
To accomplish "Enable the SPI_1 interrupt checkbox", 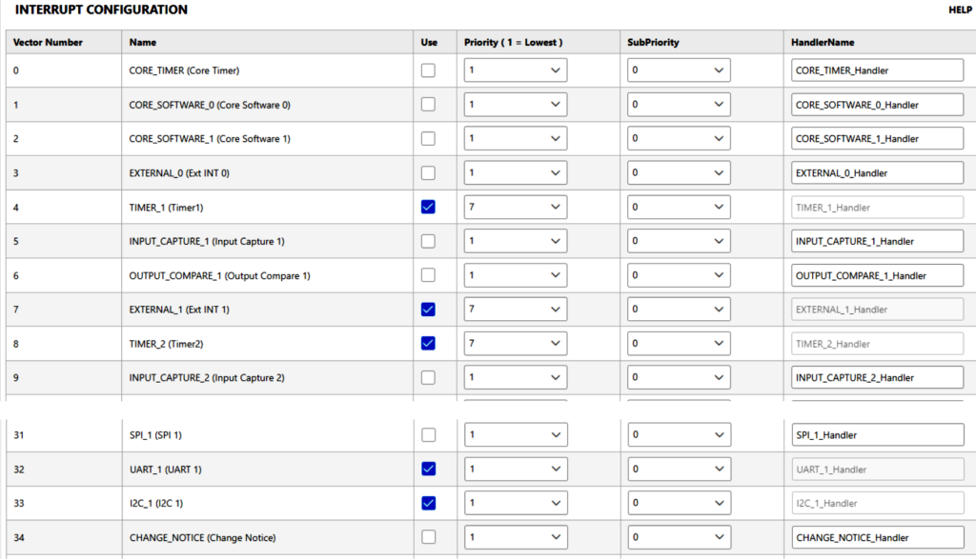I will [428, 434].
